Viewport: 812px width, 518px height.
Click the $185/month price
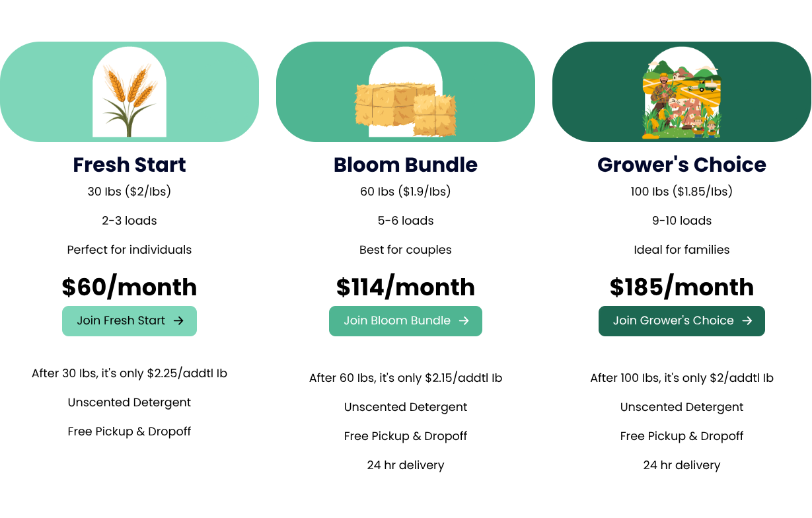pos(682,287)
